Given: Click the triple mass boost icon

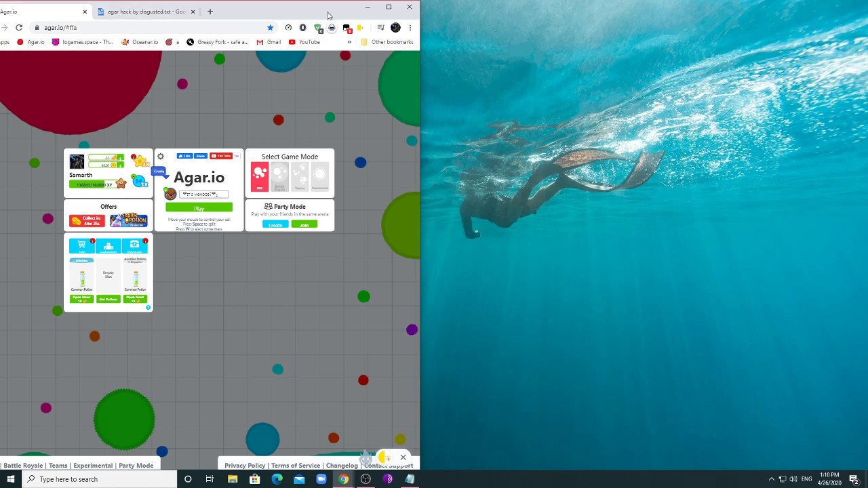Looking at the screenshot, I should tap(140, 181).
